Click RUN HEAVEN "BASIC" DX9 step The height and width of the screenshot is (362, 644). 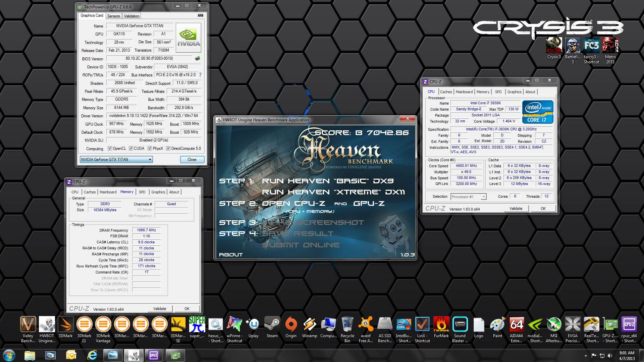(x=327, y=181)
